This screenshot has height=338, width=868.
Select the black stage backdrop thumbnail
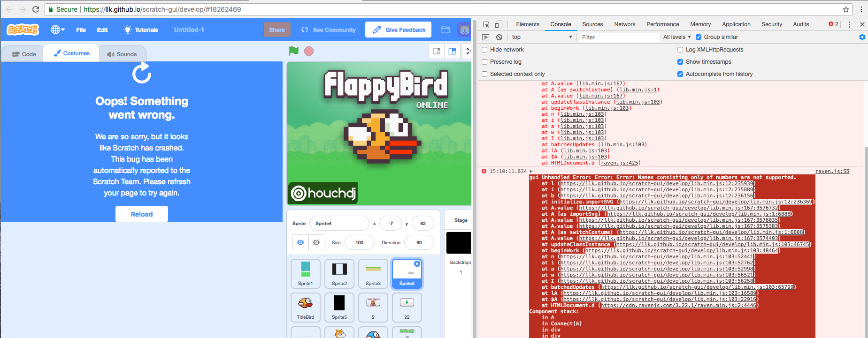(x=458, y=243)
